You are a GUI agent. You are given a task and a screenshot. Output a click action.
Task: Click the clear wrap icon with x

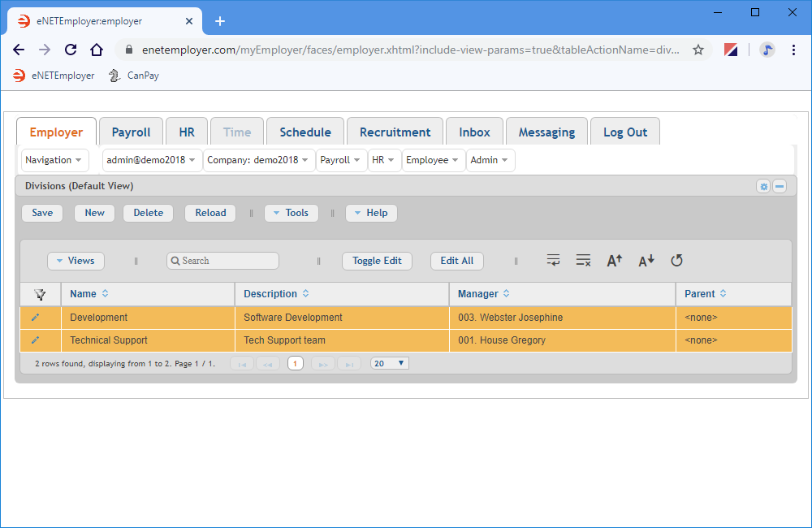(583, 261)
